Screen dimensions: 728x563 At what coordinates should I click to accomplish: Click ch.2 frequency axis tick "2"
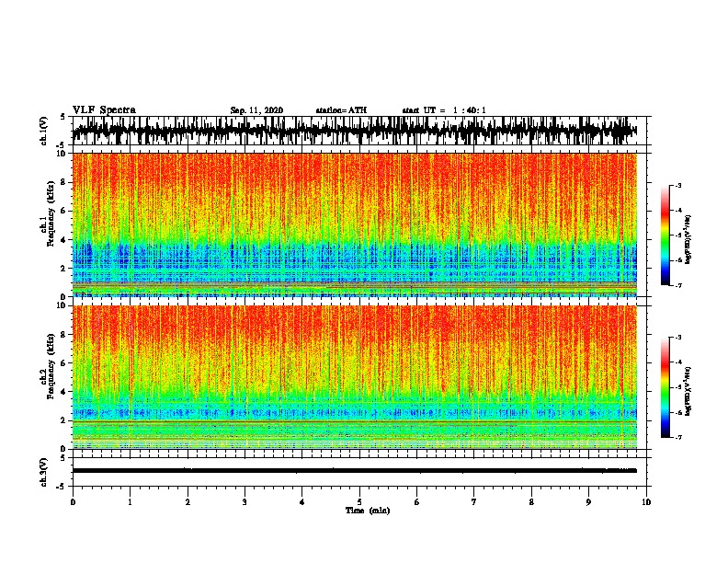tap(64, 420)
